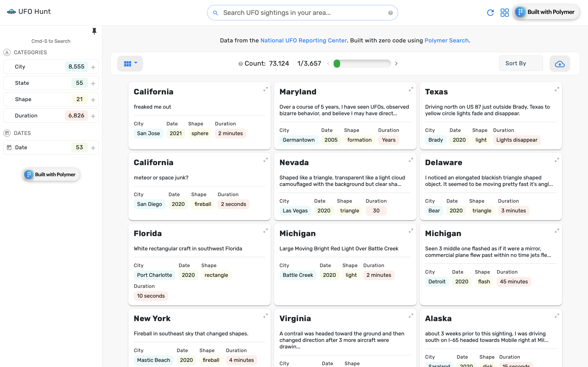
Task: Open the Polymer Search link
Action: click(x=446, y=40)
